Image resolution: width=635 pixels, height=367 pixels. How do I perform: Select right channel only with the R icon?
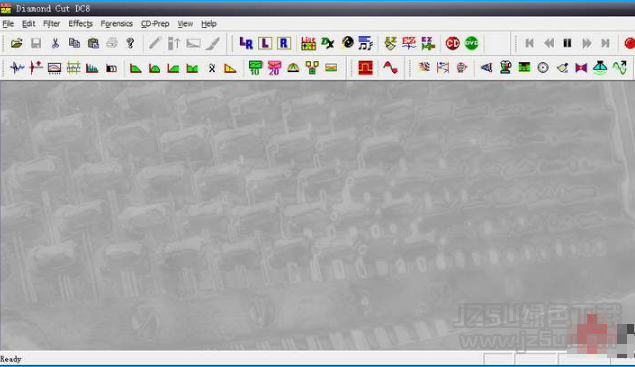pos(284,43)
